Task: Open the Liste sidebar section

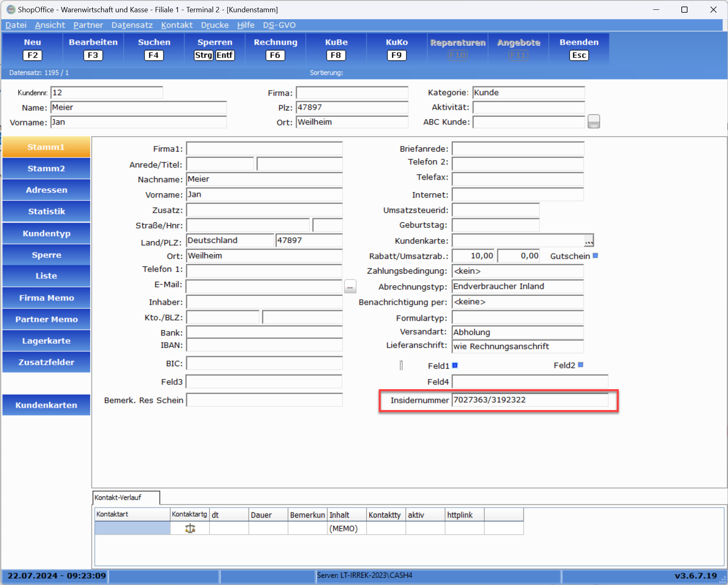Action: [46, 276]
